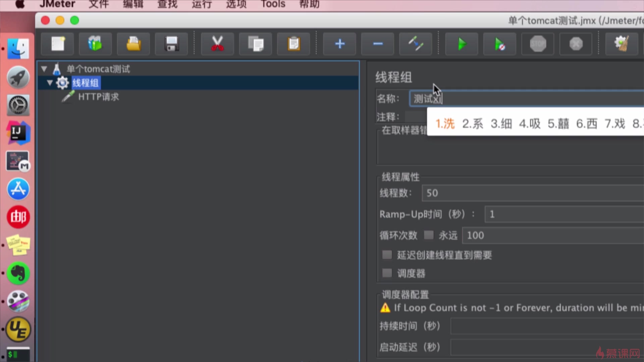Open the Tools menu
Image resolution: width=644 pixels, height=362 pixels.
273,4
